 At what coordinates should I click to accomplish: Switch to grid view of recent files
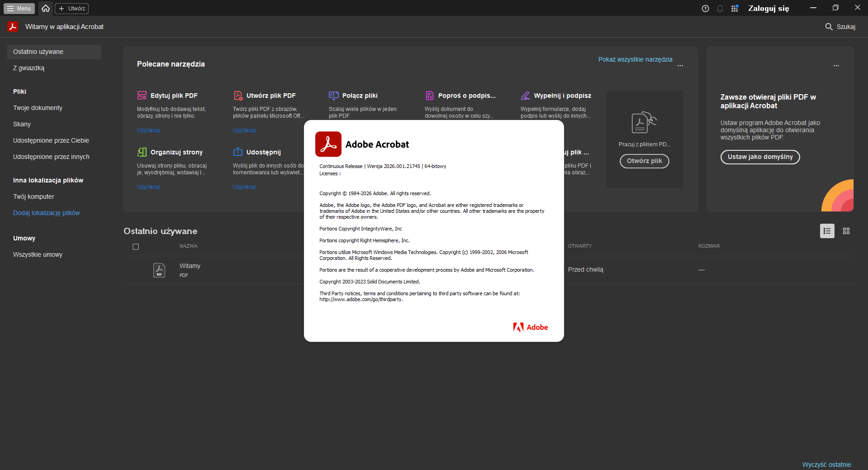click(846, 231)
